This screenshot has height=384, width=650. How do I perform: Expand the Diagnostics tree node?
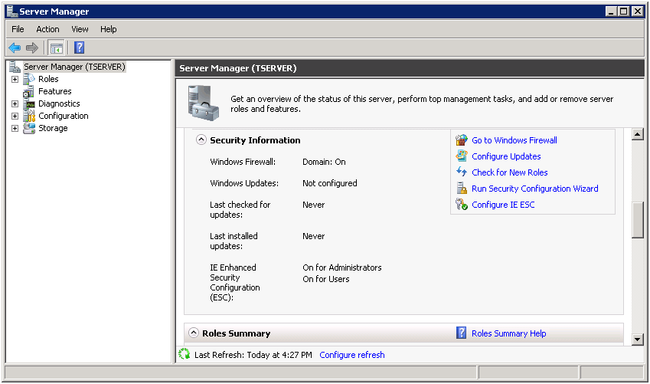coord(15,104)
